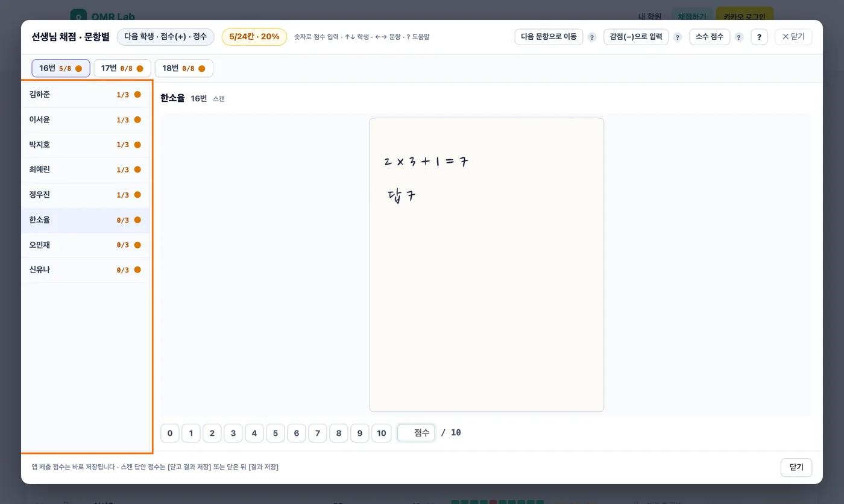The image size is (844, 504).
Task: Click the 스캔 label next to 16번
Action: click(219, 99)
